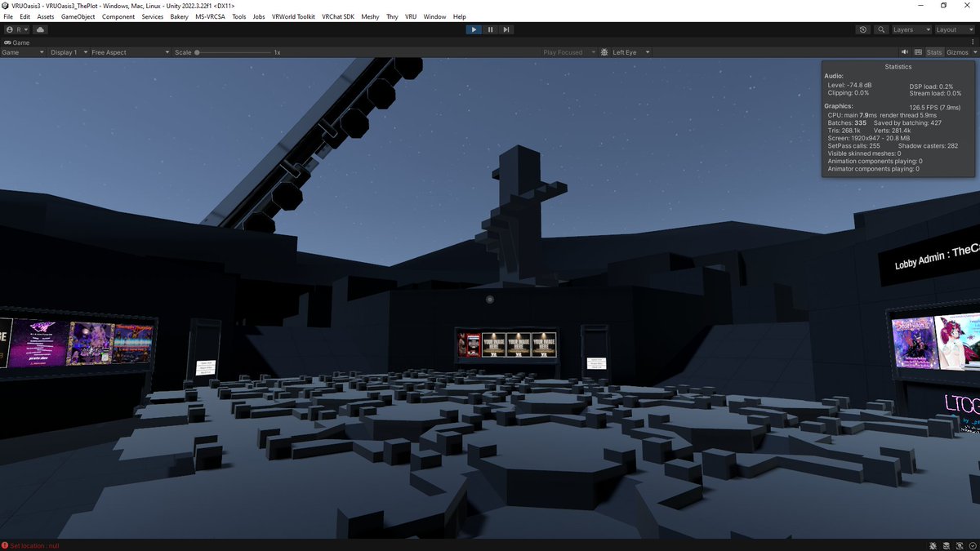Open the Component menu
The height and width of the screenshot is (551, 980).
pos(118,16)
